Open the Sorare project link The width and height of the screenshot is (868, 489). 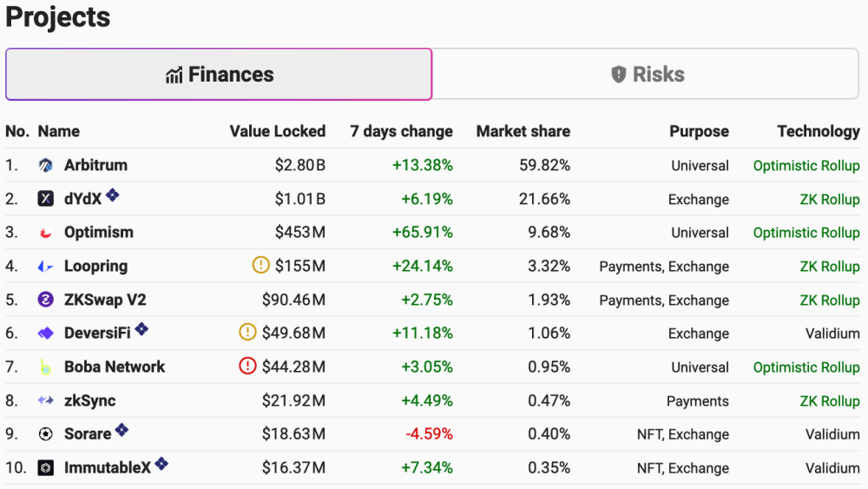point(88,434)
